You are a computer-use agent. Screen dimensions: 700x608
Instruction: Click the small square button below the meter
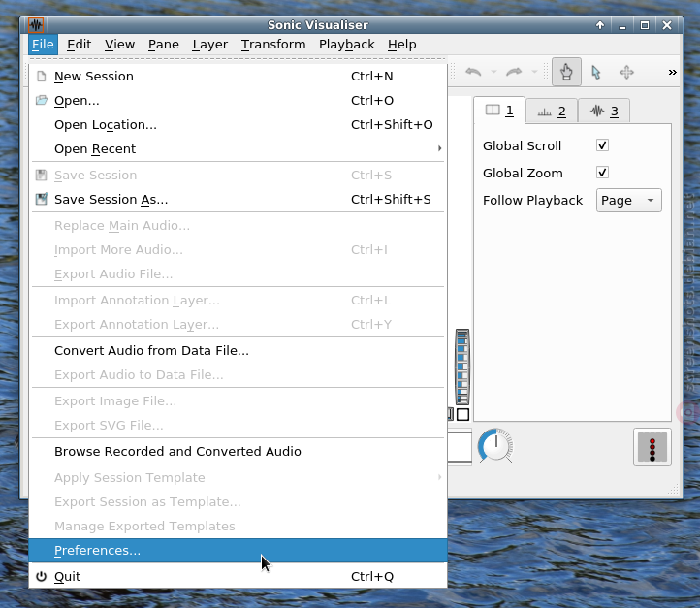pyautogui.click(x=462, y=414)
